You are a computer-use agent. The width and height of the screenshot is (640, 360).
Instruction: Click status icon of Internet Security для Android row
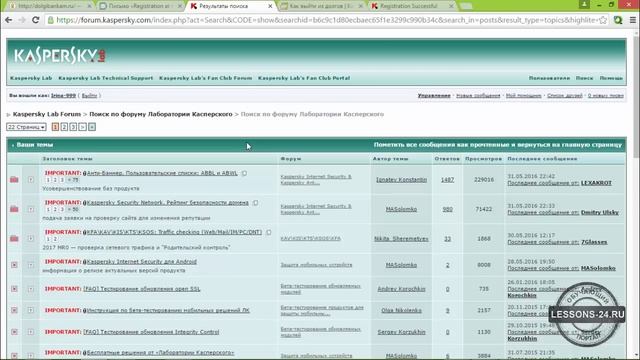14,265
